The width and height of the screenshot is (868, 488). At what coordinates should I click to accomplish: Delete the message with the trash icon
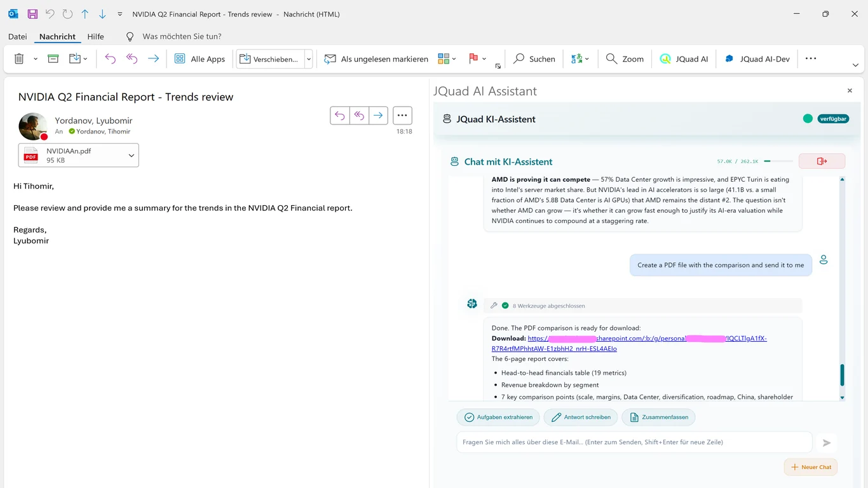click(19, 58)
